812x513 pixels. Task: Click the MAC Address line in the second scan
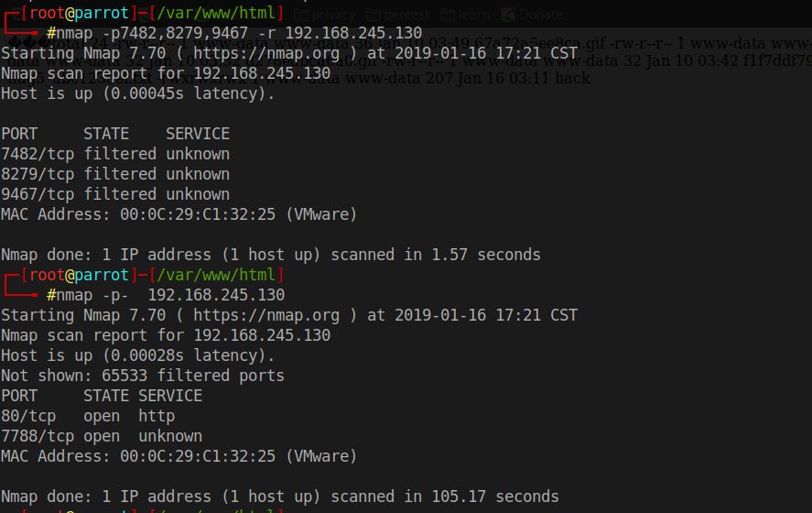(x=179, y=456)
